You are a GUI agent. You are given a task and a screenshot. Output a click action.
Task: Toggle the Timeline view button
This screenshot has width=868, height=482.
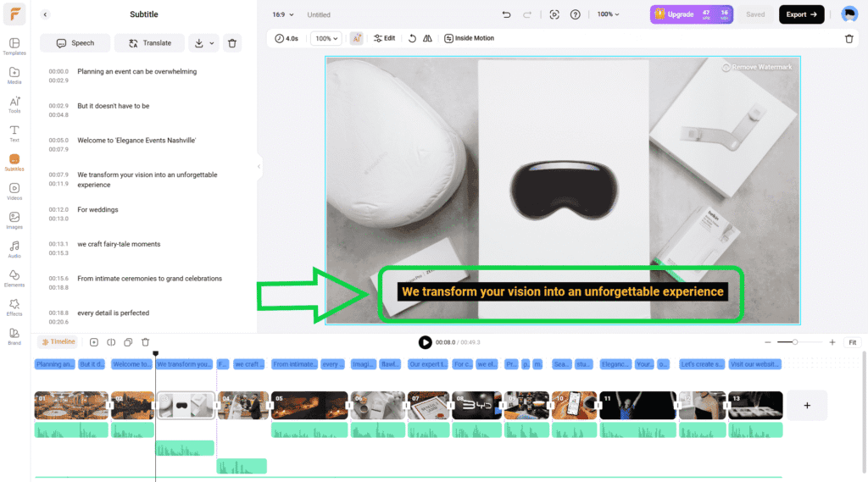[58, 342]
